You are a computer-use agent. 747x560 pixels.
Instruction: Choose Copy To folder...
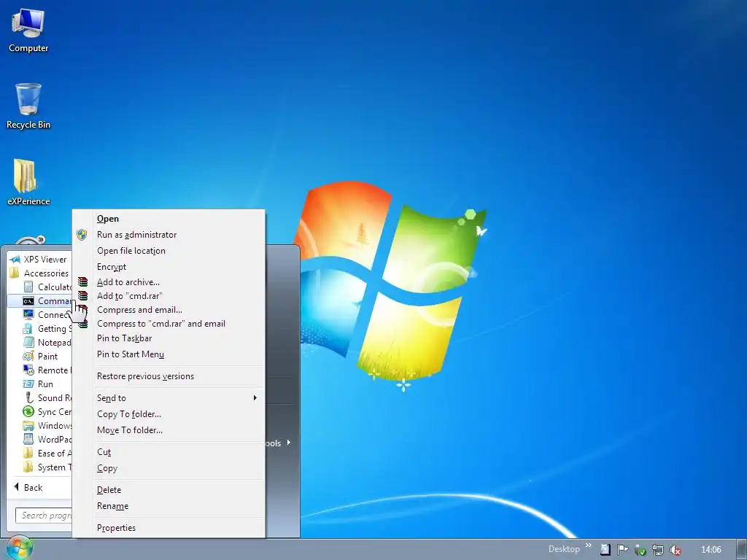point(169,414)
